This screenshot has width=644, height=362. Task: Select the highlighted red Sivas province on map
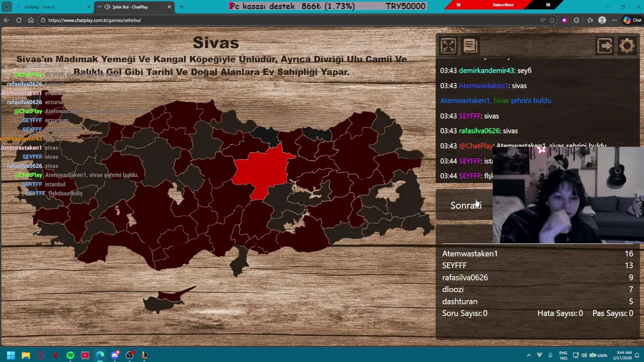coord(264,171)
